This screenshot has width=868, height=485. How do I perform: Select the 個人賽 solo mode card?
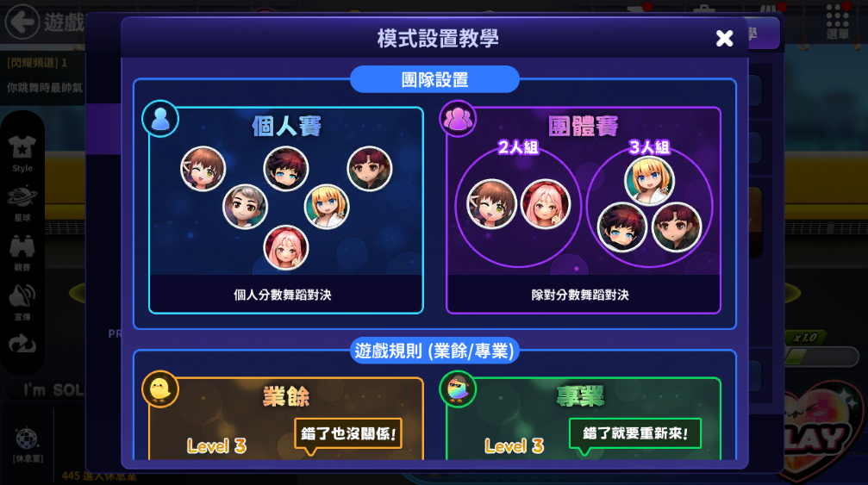(285, 210)
